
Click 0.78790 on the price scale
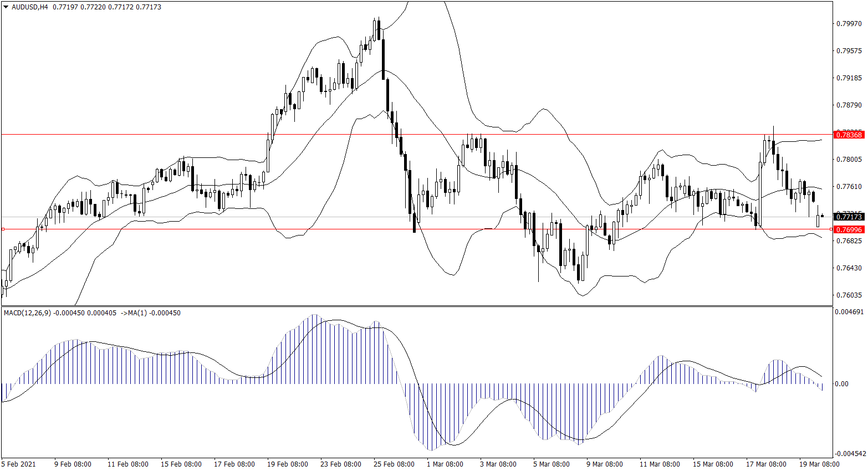849,105
